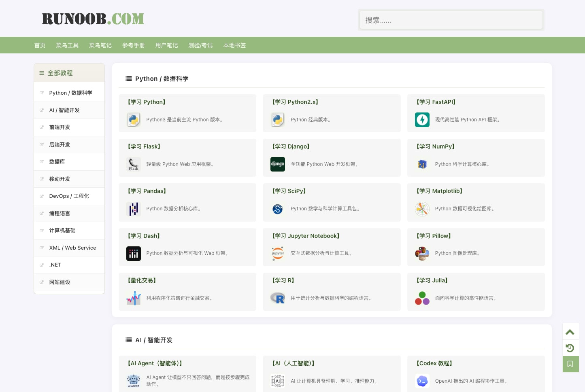Open the browsing history clock icon
This screenshot has width=585, height=392.
[x=570, y=348]
